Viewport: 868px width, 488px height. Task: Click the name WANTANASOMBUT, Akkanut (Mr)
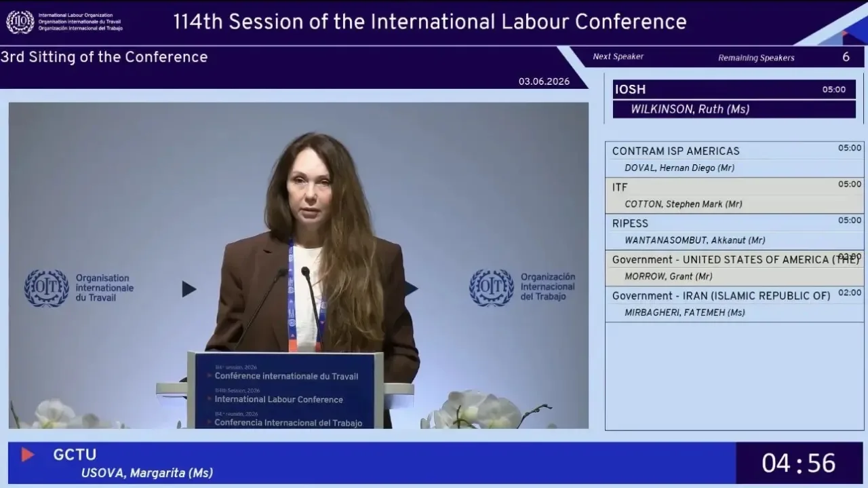695,240
